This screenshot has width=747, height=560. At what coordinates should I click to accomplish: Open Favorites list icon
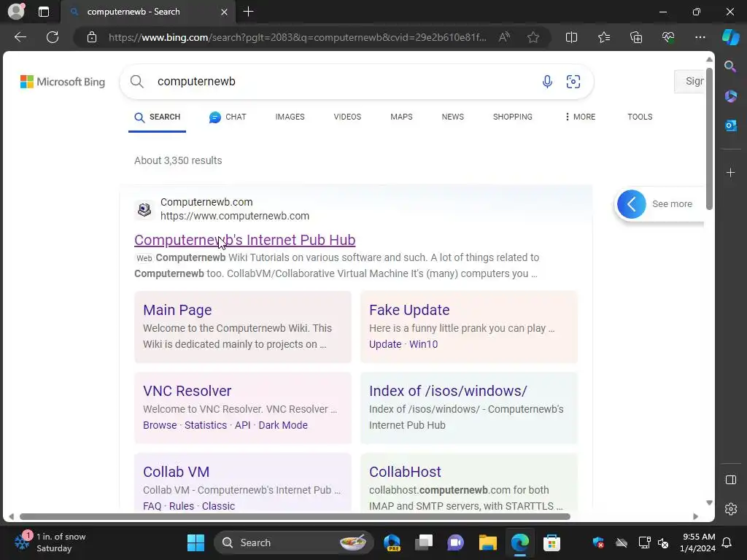603,37
